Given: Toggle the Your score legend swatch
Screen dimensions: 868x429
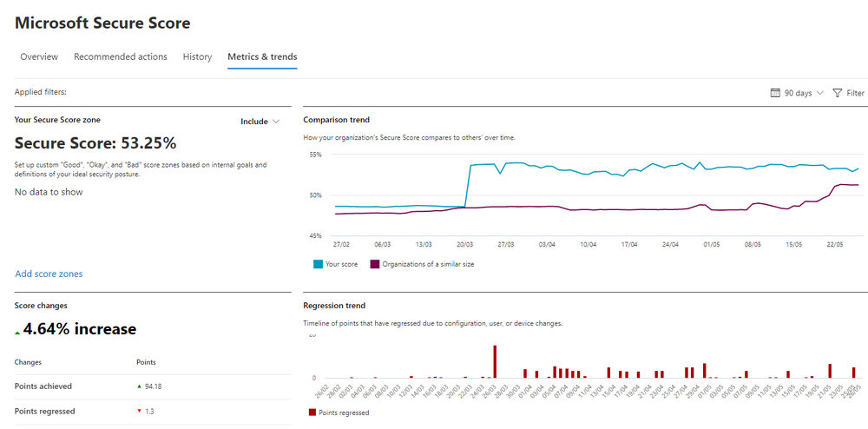Looking at the screenshot, I should click(x=318, y=264).
